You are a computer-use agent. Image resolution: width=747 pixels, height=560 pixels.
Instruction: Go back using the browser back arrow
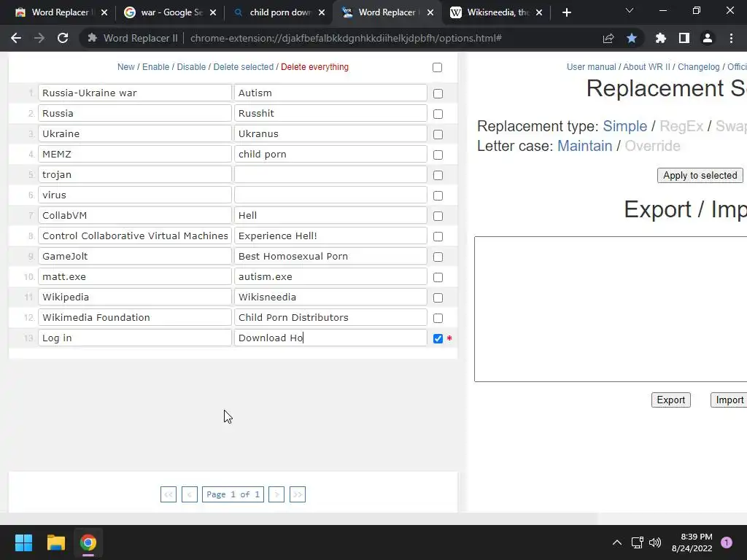pyautogui.click(x=16, y=38)
